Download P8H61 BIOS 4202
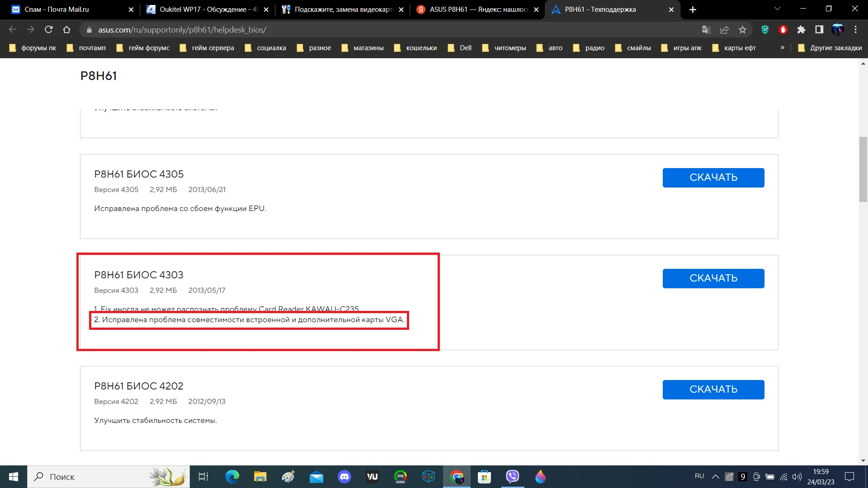Viewport: 868px width, 488px height. (x=713, y=389)
